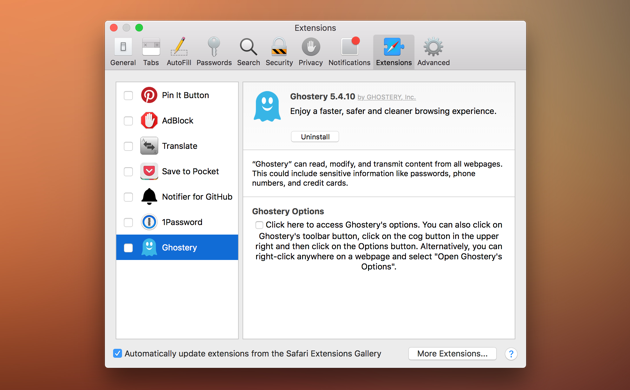Enable the Pin It Button extension checkbox
The image size is (630, 390).
pos(128,96)
